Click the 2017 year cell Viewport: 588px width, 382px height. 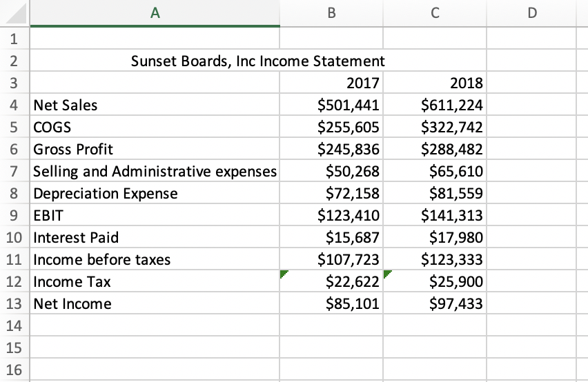pyautogui.click(x=331, y=82)
